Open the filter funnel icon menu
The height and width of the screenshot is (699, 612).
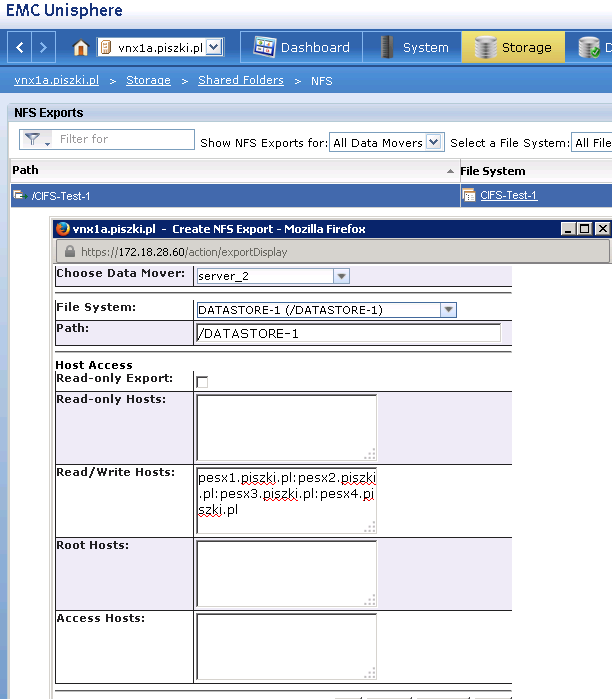click(36, 140)
